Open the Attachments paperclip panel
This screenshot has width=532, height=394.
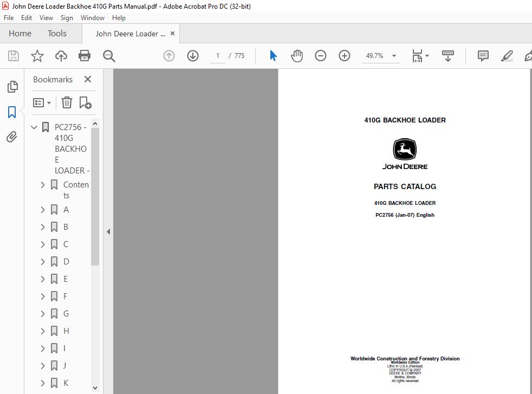[12, 137]
